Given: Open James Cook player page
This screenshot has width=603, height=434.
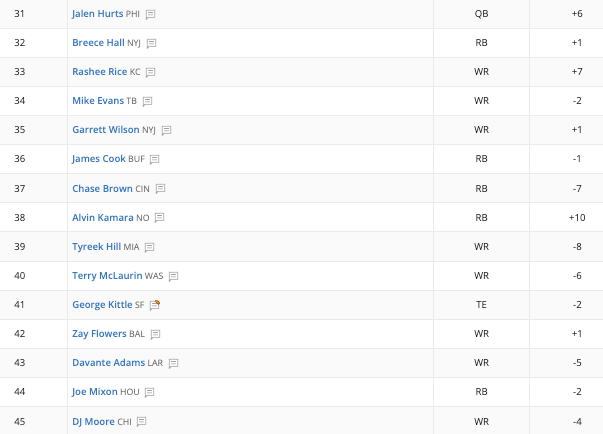Looking at the screenshot, I should pos(98,159).
